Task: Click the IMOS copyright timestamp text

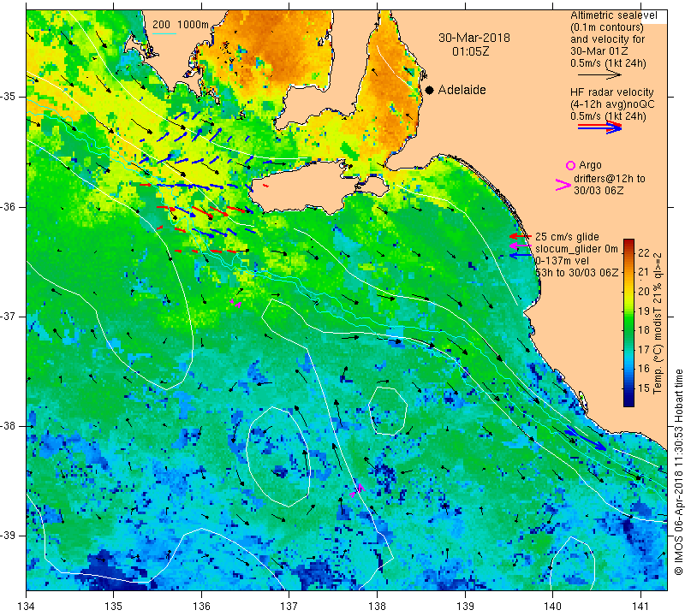Action: (678, 471)
